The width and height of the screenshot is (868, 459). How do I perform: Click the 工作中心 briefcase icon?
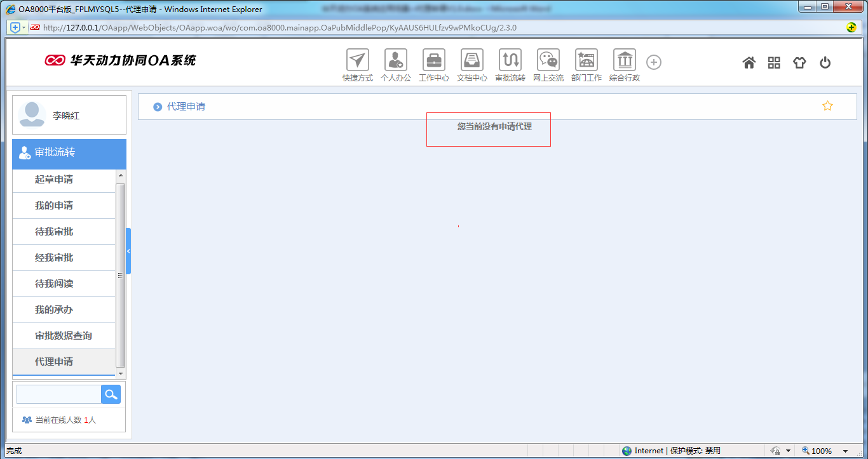click(x=434, y=60)
